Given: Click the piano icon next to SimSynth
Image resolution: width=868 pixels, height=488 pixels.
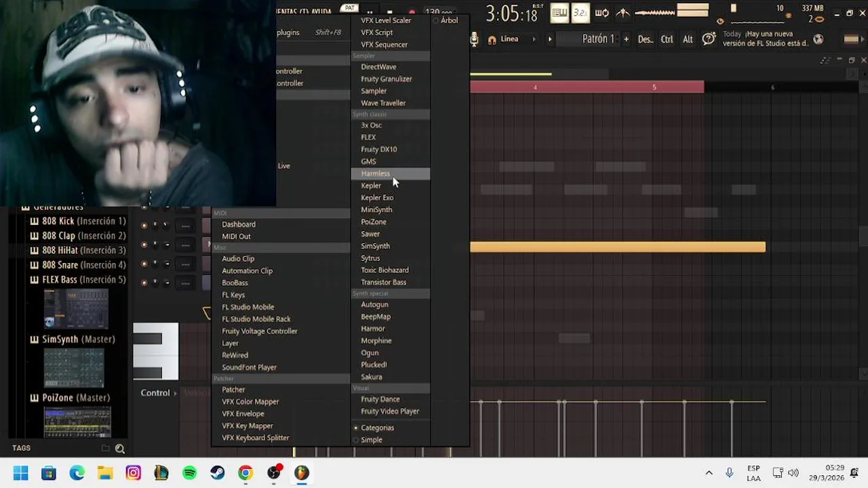Looking at the screenshot, I should pyautogui.click(x=35, y=340).
